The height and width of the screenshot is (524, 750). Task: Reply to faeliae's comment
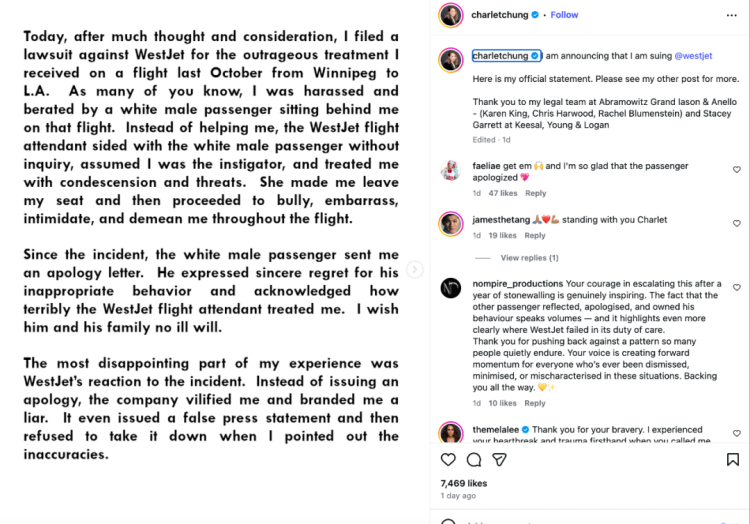(535, 193)
